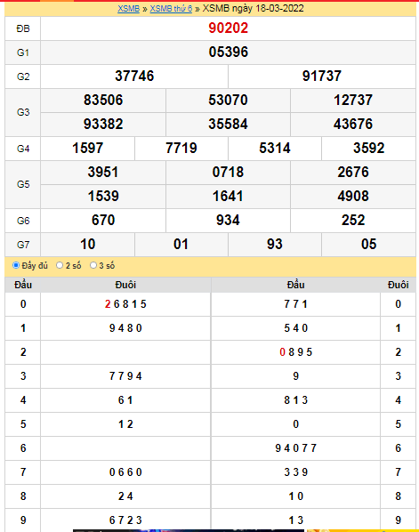Click the G5 row label
This screenshot has width=419, height=532.
(x=23, y=184)
